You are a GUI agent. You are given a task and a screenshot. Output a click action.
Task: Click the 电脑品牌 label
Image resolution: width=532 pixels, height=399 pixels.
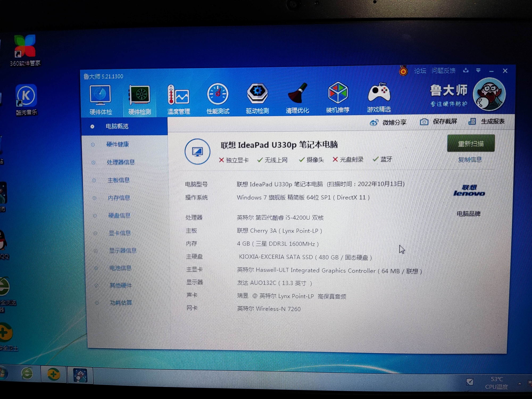(469, 214)
